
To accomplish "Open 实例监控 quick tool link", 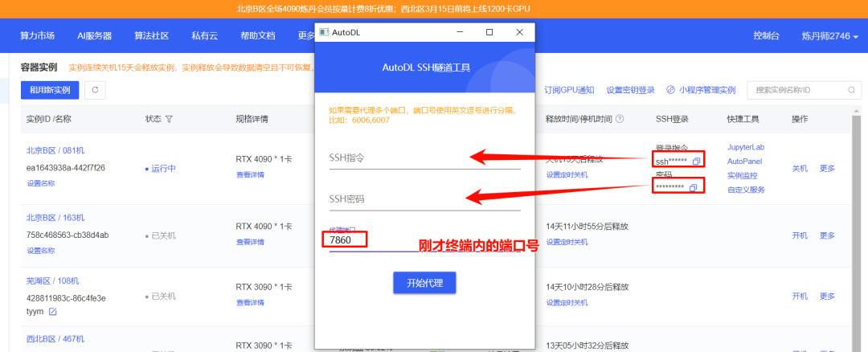I will tap(743, 175).
